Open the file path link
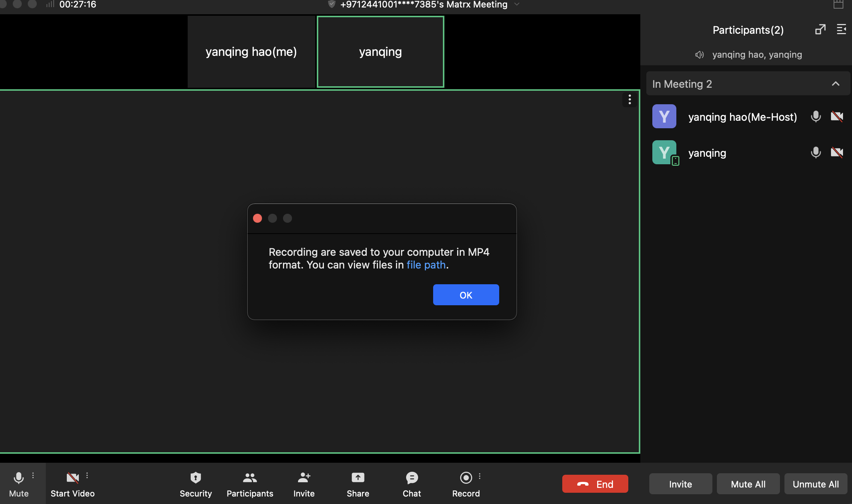This screenshot has height=504, width=852. (x=426, y=265)
